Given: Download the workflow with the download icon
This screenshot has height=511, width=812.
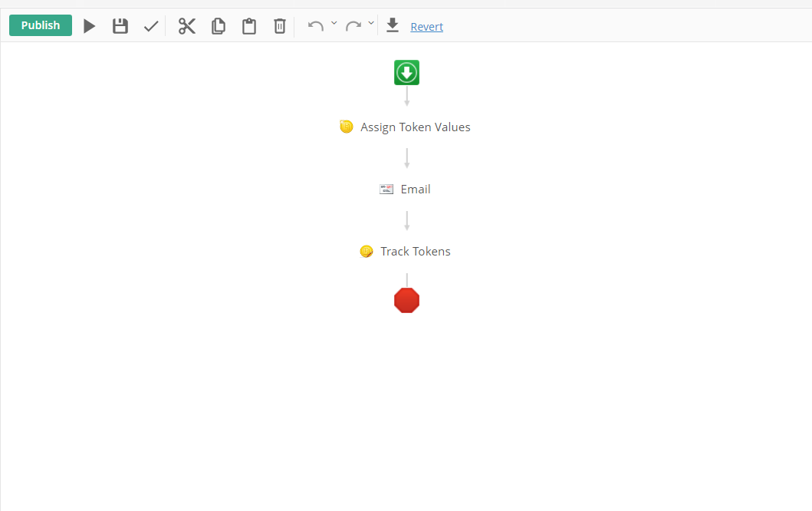Looking at the screenshot, I should (393, 25).
